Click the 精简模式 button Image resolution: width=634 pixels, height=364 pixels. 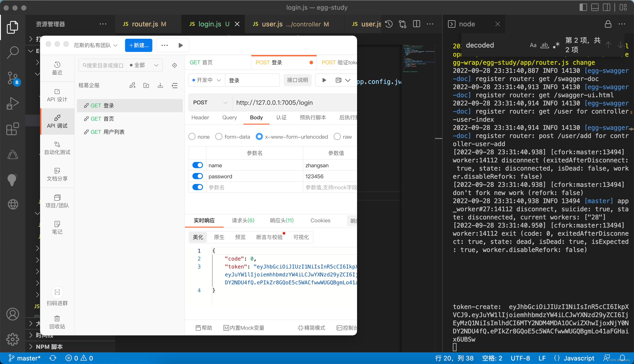pyautogui.click(x=311, y=328)
